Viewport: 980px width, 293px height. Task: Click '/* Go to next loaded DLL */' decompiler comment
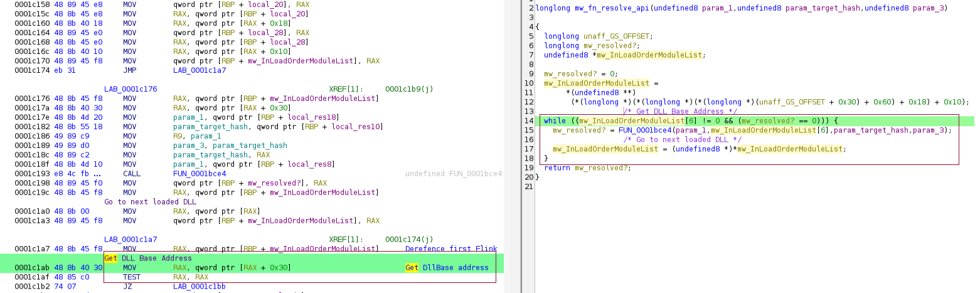tap(683, 139)
